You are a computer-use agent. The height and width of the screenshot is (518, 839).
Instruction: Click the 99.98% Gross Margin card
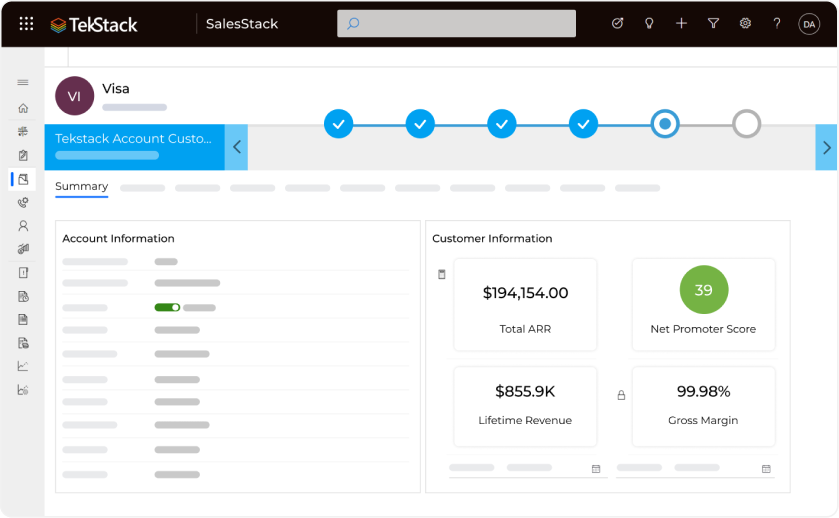[704, 407]
